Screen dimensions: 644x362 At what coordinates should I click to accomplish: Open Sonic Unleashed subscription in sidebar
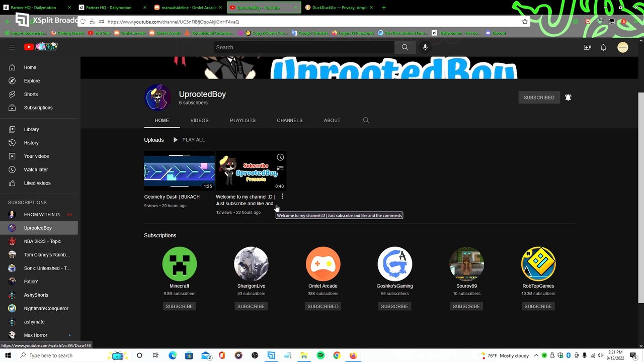point(39,268)
